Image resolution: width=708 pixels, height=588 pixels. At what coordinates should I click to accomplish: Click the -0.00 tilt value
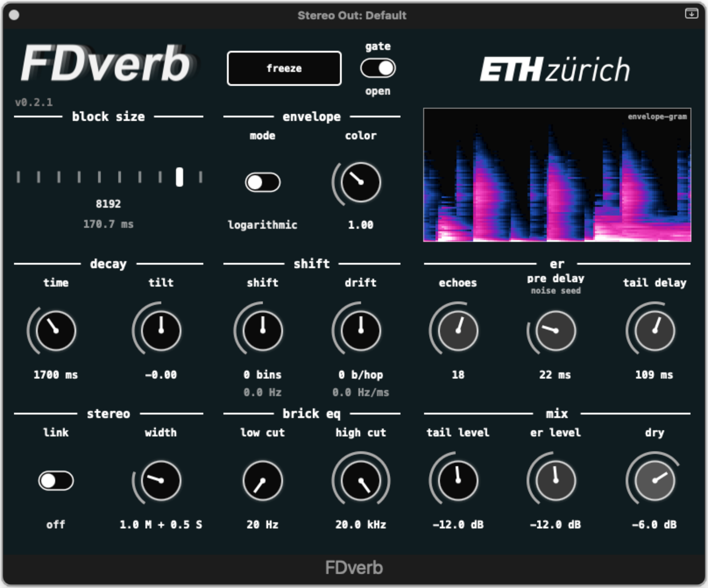pyautogui.click(x=161, y=374)
